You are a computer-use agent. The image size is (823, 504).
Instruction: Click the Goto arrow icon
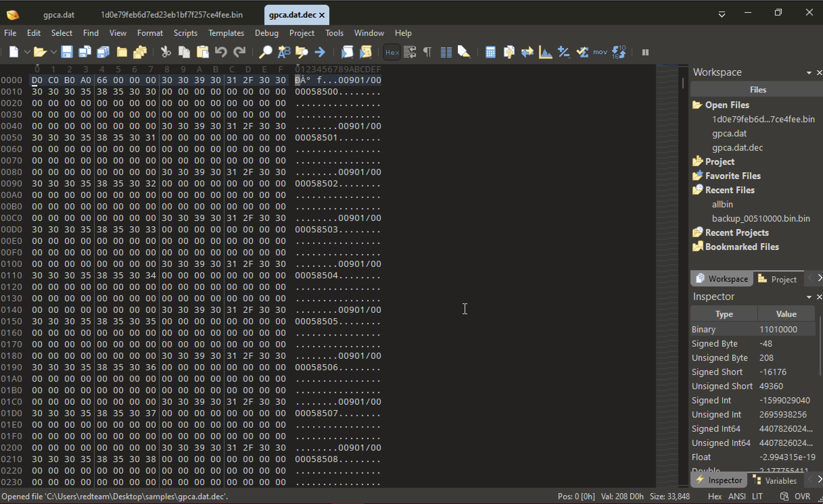[x=320, y=52]
